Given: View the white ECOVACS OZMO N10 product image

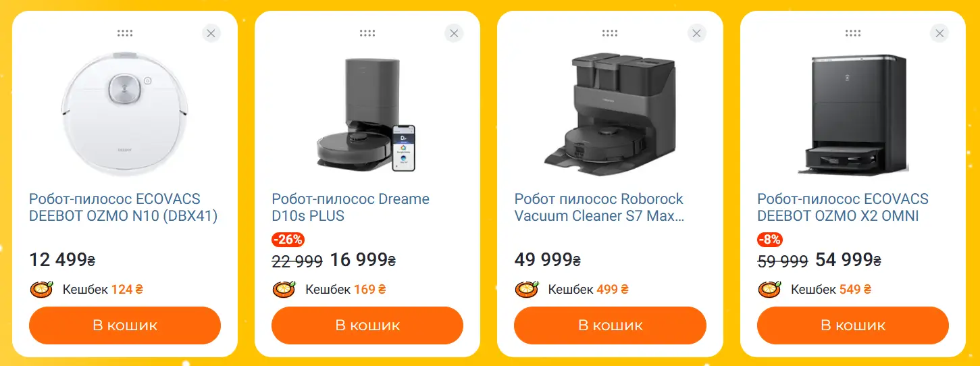Looking at the screenshot, I should [125, 111].
